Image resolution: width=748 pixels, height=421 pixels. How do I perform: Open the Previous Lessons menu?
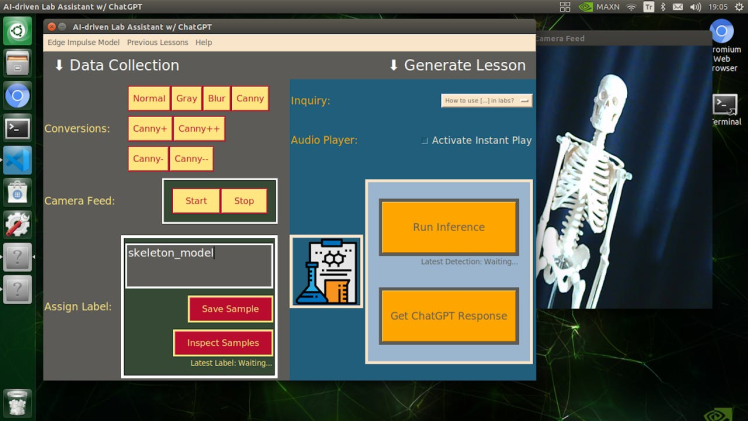coord(157,42)
